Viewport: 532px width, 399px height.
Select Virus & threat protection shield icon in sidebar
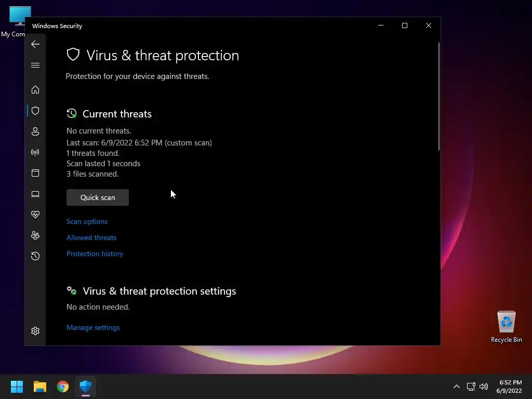pos(35,111)
